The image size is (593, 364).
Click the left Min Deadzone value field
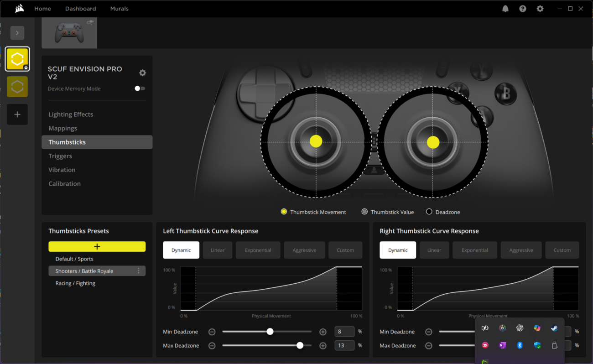click(x=344, y=332)
